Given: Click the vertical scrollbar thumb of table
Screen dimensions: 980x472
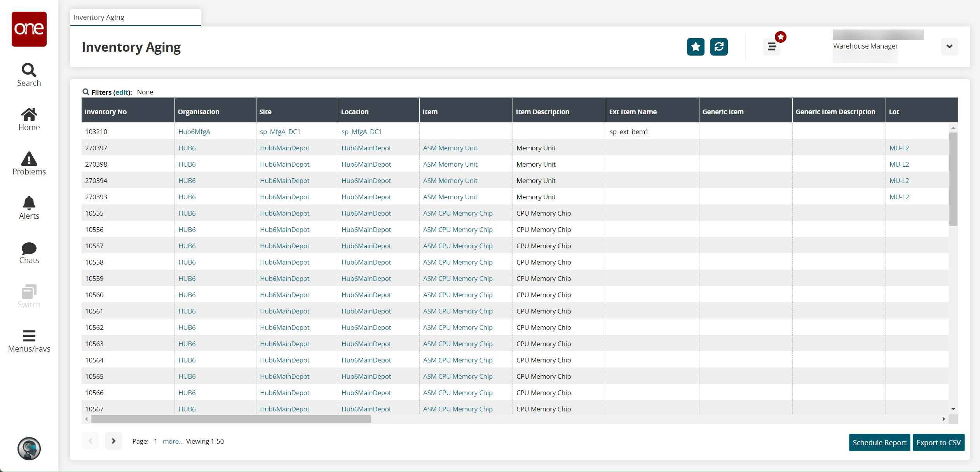Looking at the screenshot, I should click(953, 179).
